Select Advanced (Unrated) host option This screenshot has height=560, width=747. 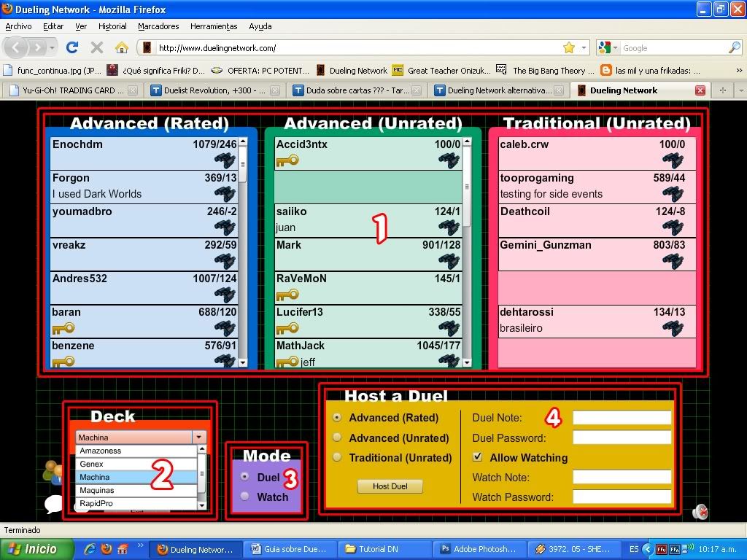click(337, 437)
